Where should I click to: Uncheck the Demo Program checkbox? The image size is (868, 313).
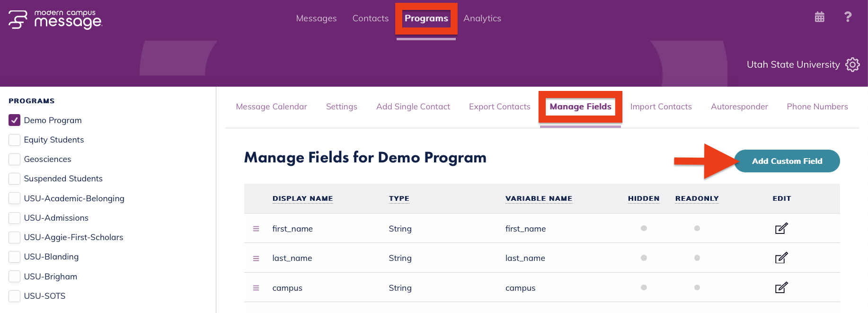[x=15, y=120]
